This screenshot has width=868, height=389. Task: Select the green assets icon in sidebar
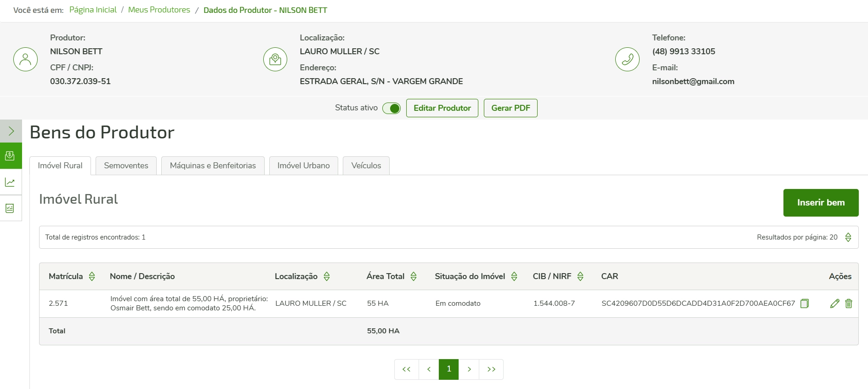pyautogui.click(x=10, y=156)
